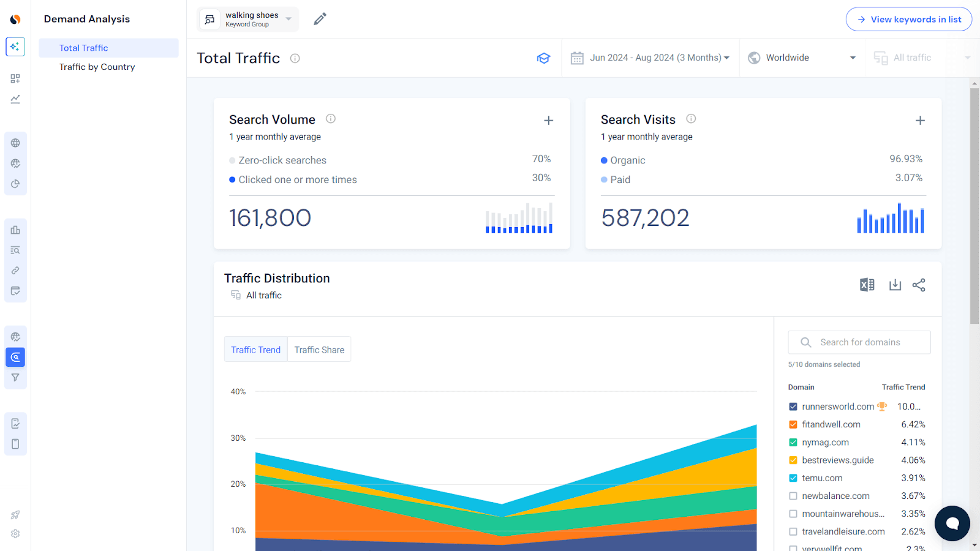Screen dimensions: 980x551
Task: Open the AI assistant in the sidebar
Action: (x=15, y=47)
